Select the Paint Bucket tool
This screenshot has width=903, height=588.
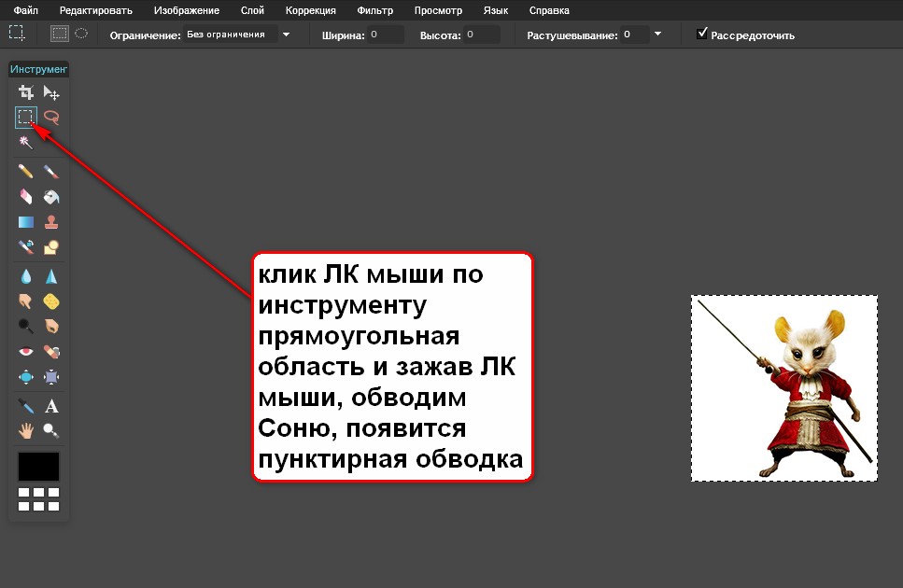[x=51, y=197]
